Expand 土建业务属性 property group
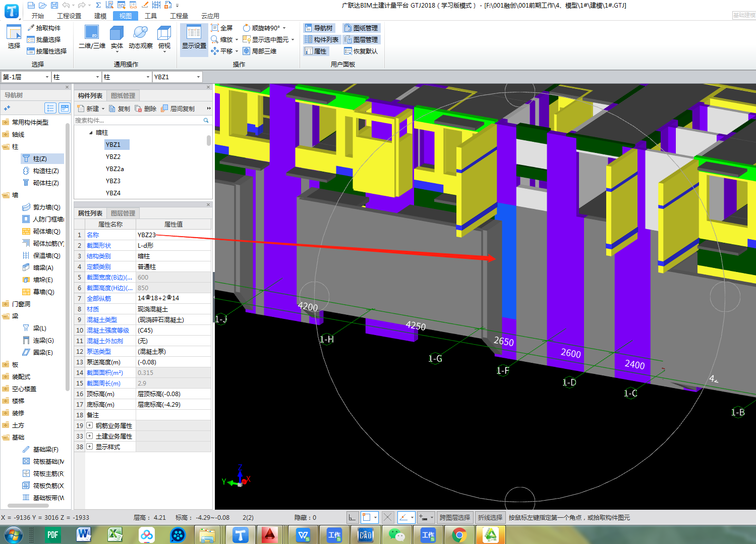This screenshot has height=544, width=756. click(89, 436)
